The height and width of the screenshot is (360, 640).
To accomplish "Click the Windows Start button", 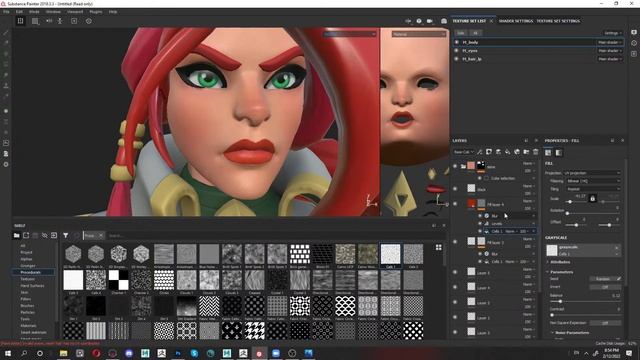I will pos(7,353).
